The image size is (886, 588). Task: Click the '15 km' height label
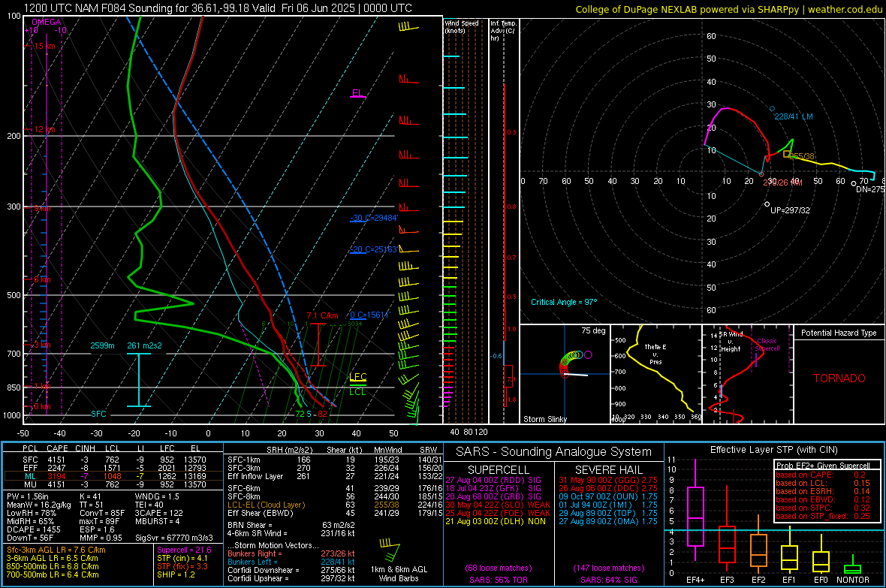tap(44, 46)
